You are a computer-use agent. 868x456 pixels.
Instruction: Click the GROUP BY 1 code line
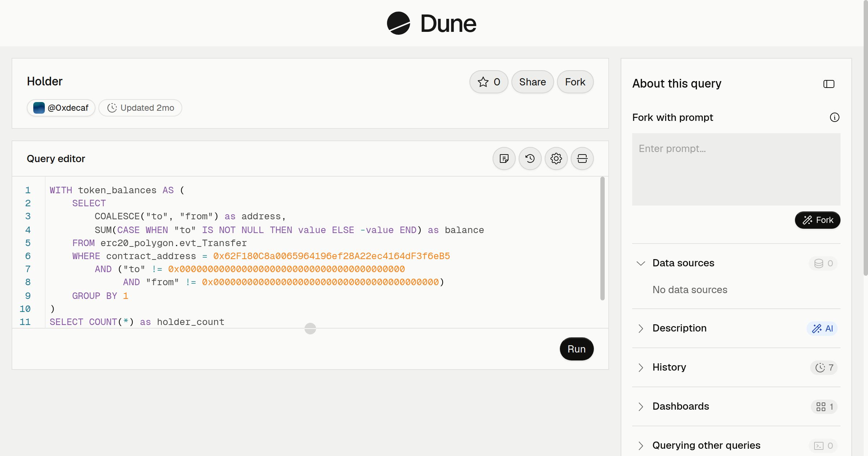[100, 296]
